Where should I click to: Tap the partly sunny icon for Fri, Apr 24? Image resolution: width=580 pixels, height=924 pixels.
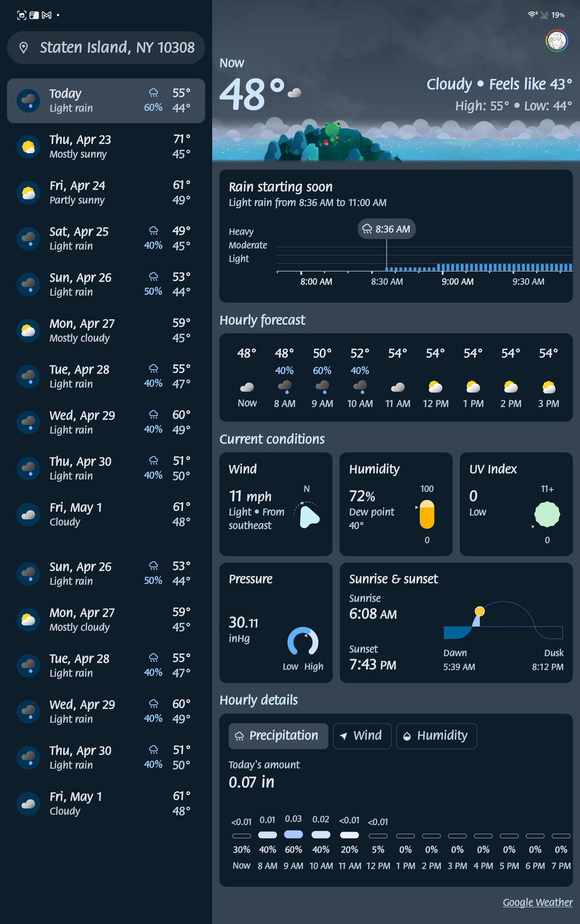click(x=28, y=193)
